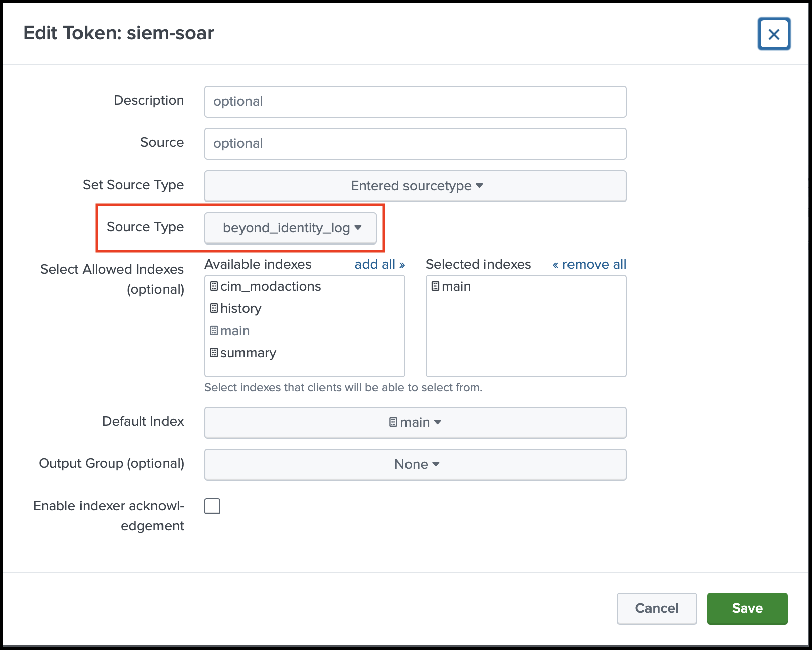Click the index icon next to history
This screenshot has height=650, width=812.
pos(214,308)
